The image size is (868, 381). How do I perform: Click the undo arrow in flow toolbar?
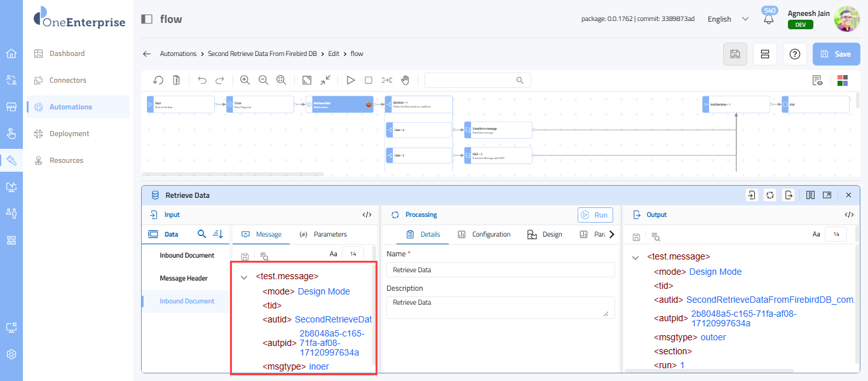(x=202, y=80)
